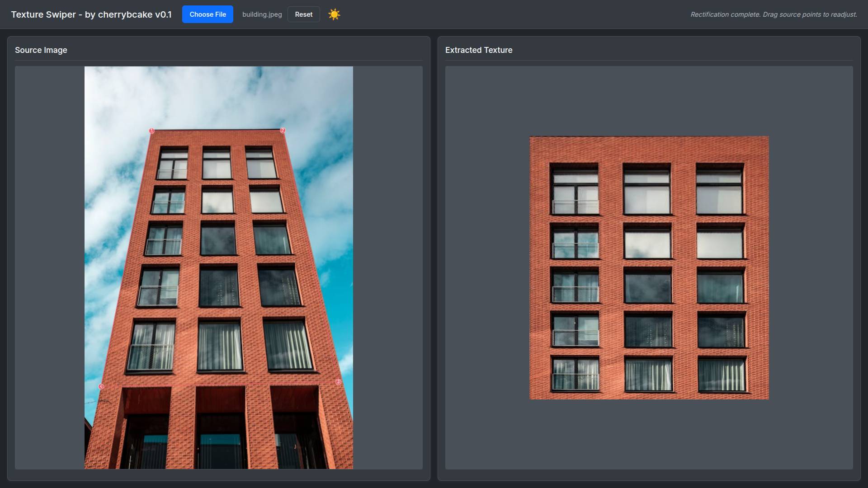868x488 pixels.
Task: Select source point marker 4
Action: (101, 387)
